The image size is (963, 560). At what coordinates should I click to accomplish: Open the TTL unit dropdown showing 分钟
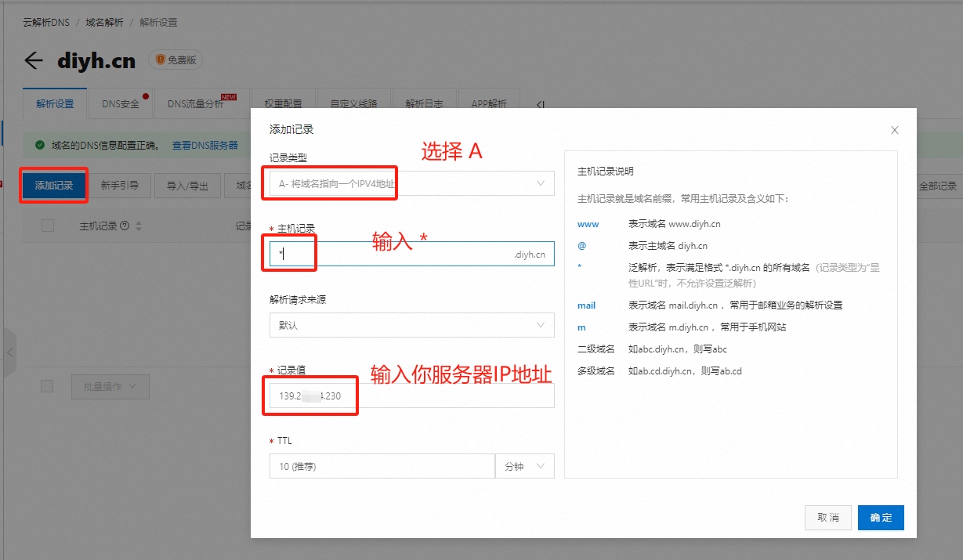pyautogui.click(x=523, y=466)
